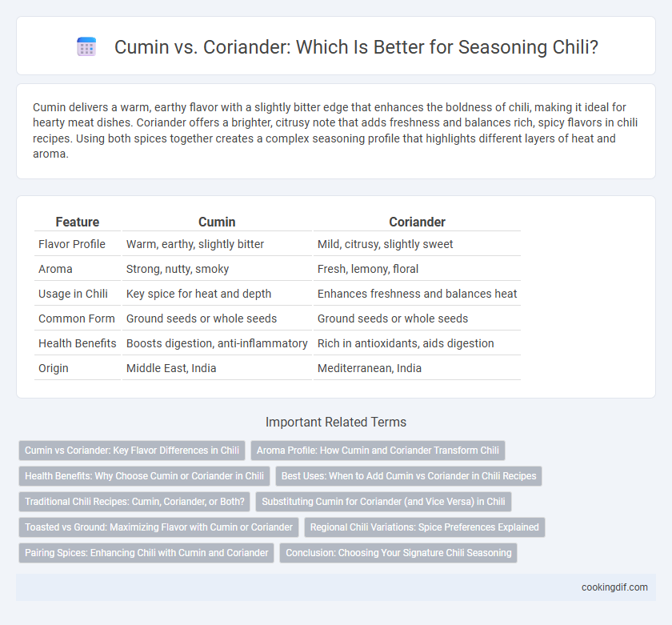Open 'Aroma Profile: How Cumin and Coriander' tag

(378, 451)
